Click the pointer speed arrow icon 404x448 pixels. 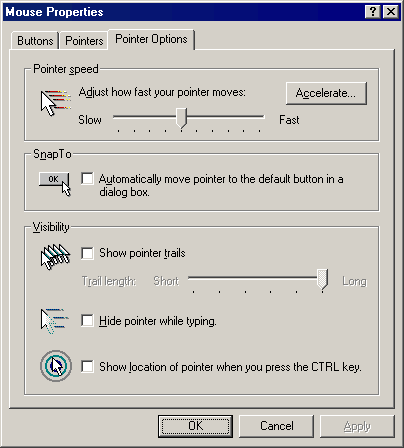pyautogui.click(x=56, y=103)
